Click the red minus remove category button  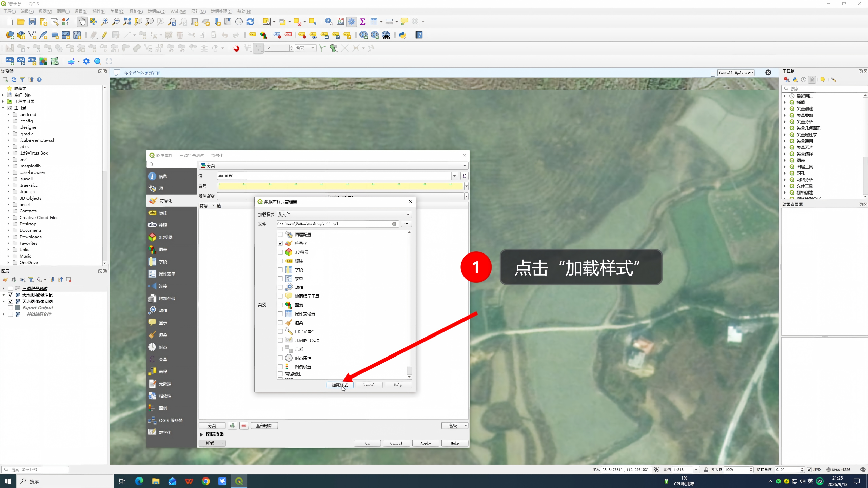tap(244, 426)
